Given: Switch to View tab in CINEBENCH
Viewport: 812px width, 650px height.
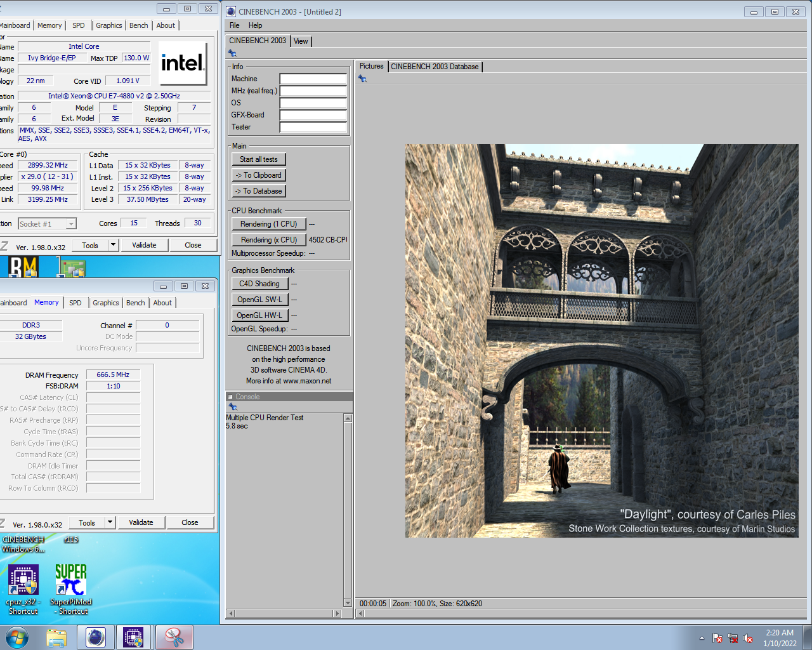Looking at the screenshot, I should 301,41.
